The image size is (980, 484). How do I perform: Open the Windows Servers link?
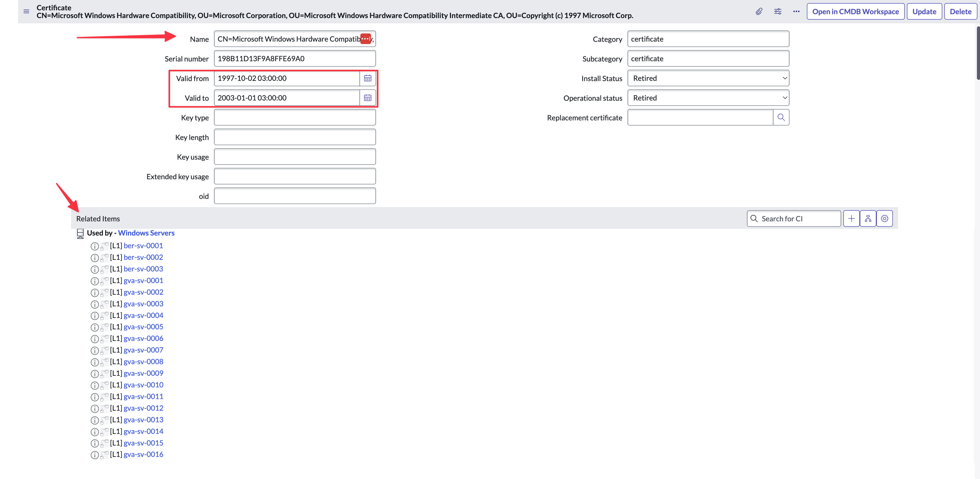click(x=146, y=233)
